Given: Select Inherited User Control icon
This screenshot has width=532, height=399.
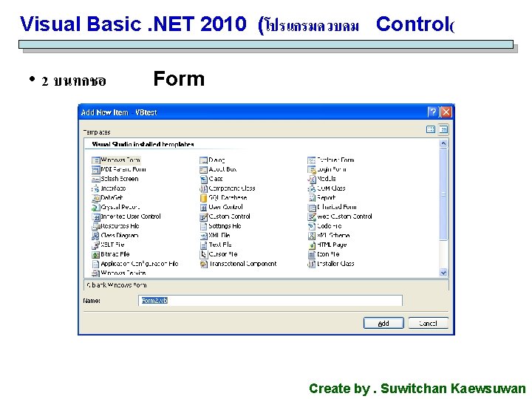Looking at the screenshot, I should [95, 216].
